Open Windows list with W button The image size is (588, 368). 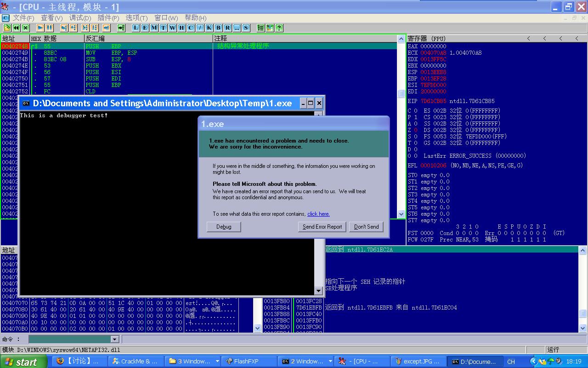172,28
